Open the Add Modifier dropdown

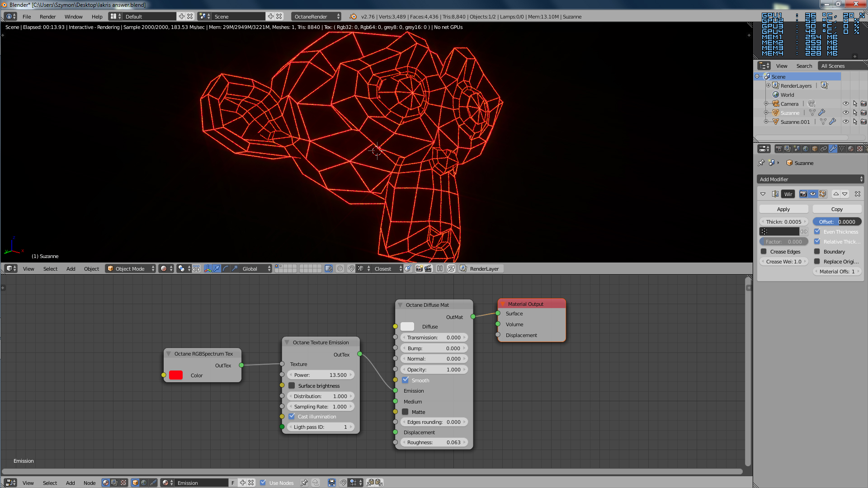pyautogui.click(x=810, y=179)
